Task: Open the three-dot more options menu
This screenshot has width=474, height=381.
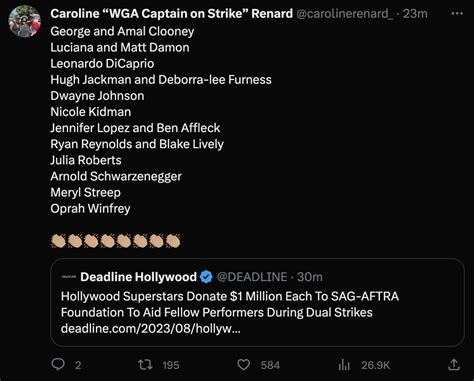Action: [457, 13]
